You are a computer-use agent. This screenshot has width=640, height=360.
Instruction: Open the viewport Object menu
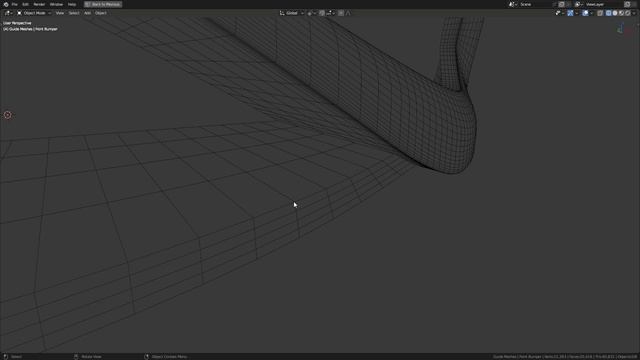[101, 13]
